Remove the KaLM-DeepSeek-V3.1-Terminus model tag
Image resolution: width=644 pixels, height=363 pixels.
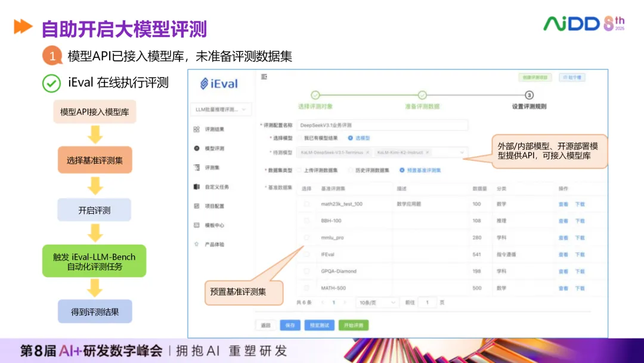(x=367, y=152)
